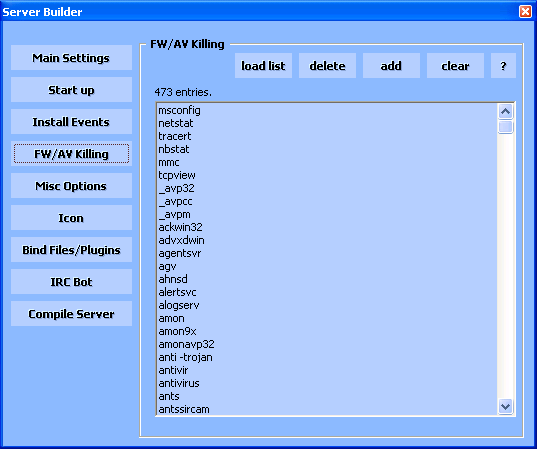Click the list's scroll up arrow

505,111
